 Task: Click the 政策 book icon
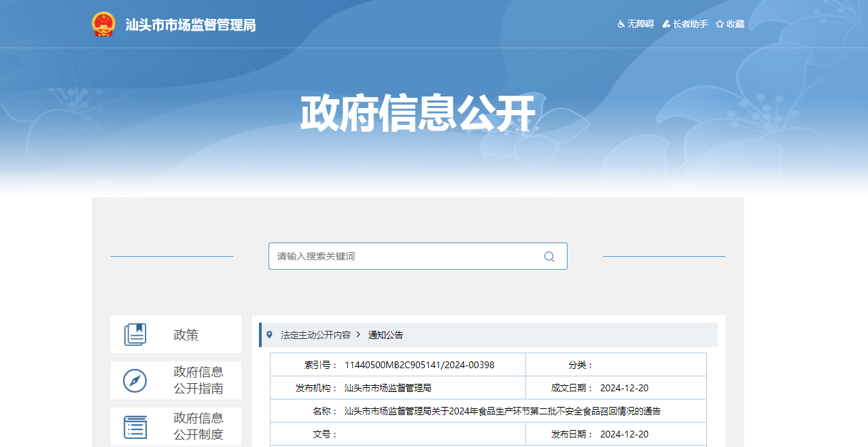coord(135,334)
